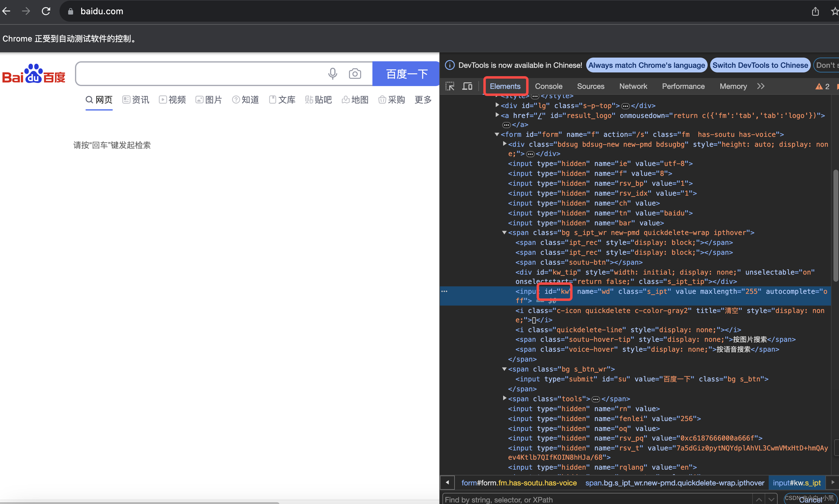Open the 采购 category link

[392, 100]
